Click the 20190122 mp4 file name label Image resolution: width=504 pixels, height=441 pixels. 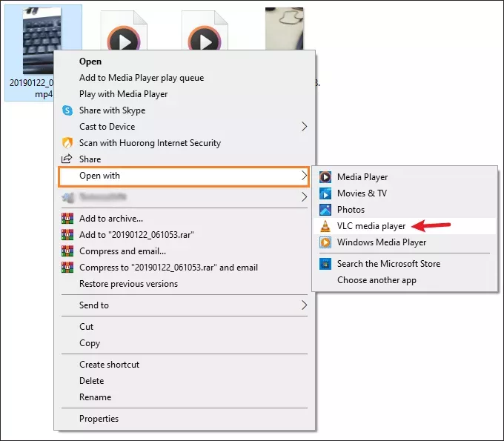tap(31, 88)
